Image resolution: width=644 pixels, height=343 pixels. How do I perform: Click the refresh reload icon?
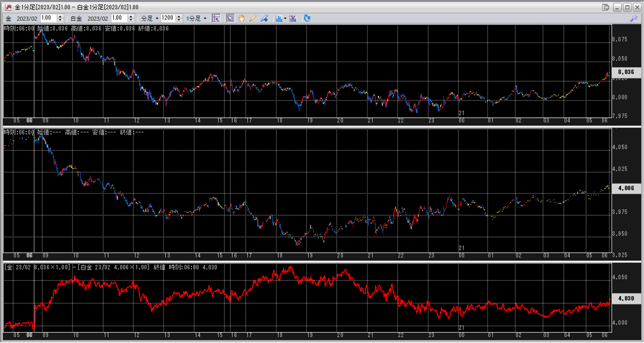307,18
